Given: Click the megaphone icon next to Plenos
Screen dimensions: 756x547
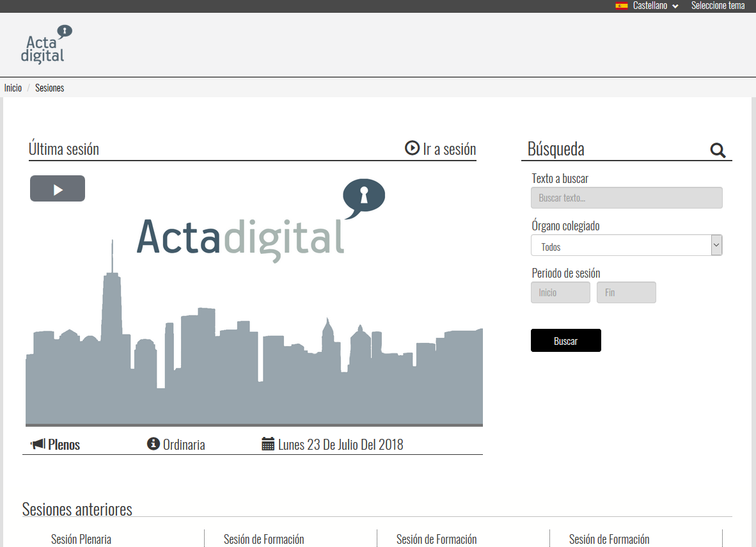Looking at the screenshot, I should (38, 444).
